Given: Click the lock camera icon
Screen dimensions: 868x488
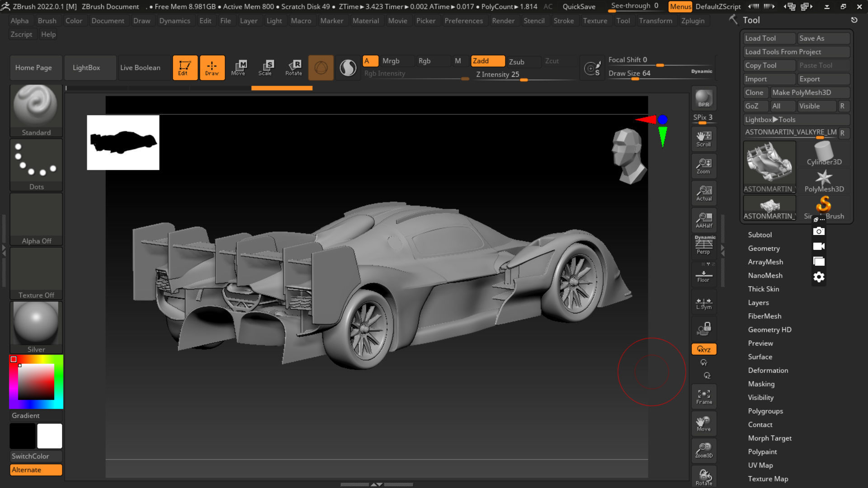Looking at the screenshot, I should 704,328.
